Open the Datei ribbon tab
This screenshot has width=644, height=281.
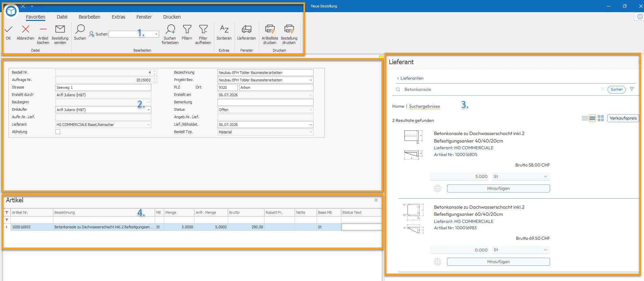pos(62,17)
